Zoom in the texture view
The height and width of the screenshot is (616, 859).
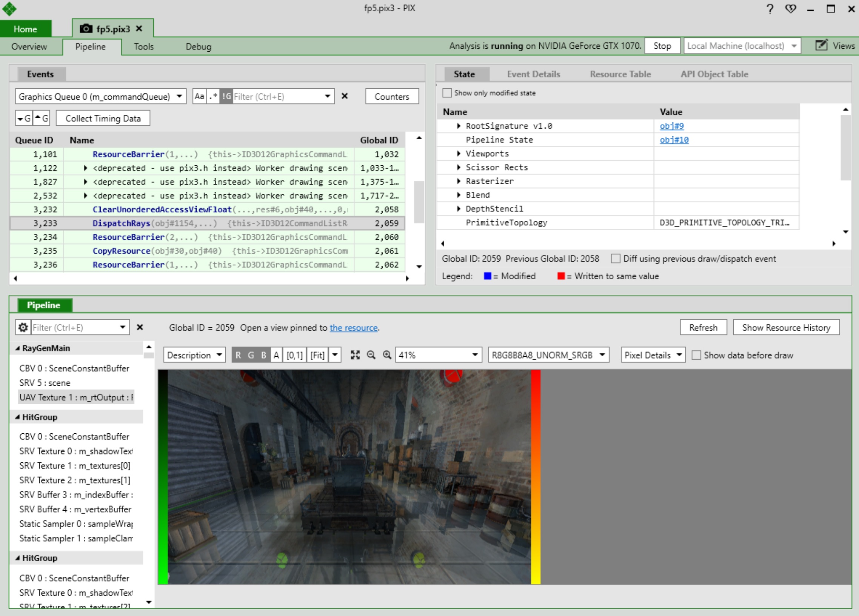click(387, 355)
